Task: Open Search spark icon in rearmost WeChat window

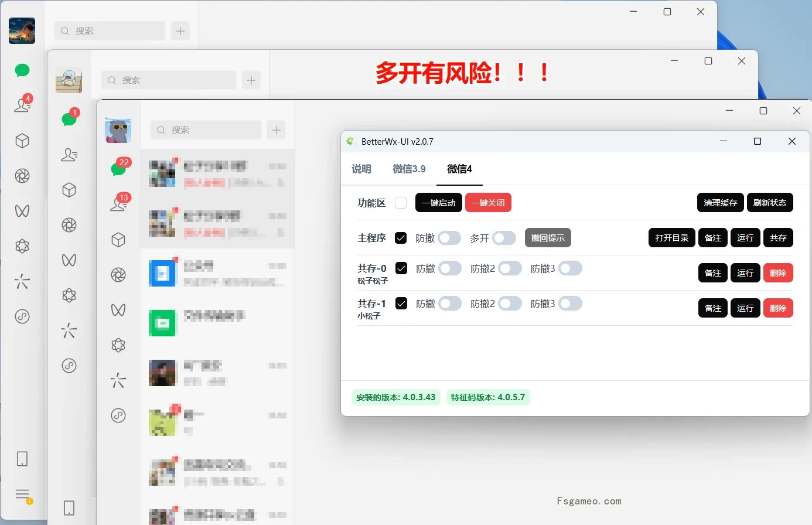Action: click(x=22, y=281)
